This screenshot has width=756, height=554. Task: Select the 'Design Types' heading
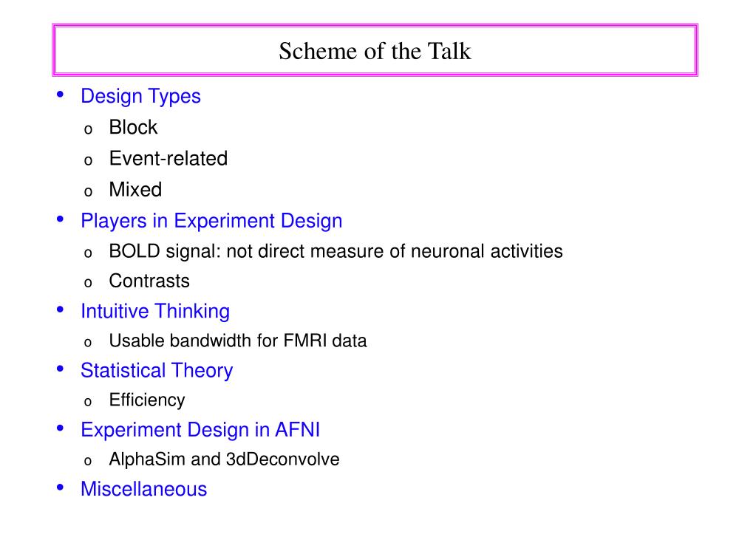click(x=140, y=97)
